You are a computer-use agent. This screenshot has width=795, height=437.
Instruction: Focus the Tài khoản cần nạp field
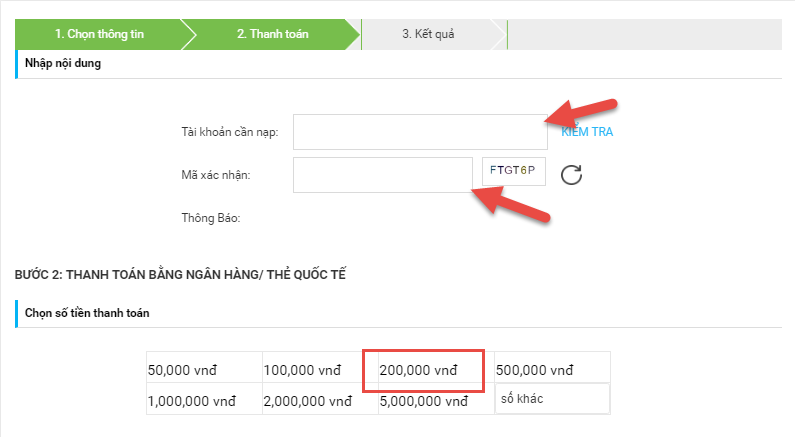pos(420,132)
